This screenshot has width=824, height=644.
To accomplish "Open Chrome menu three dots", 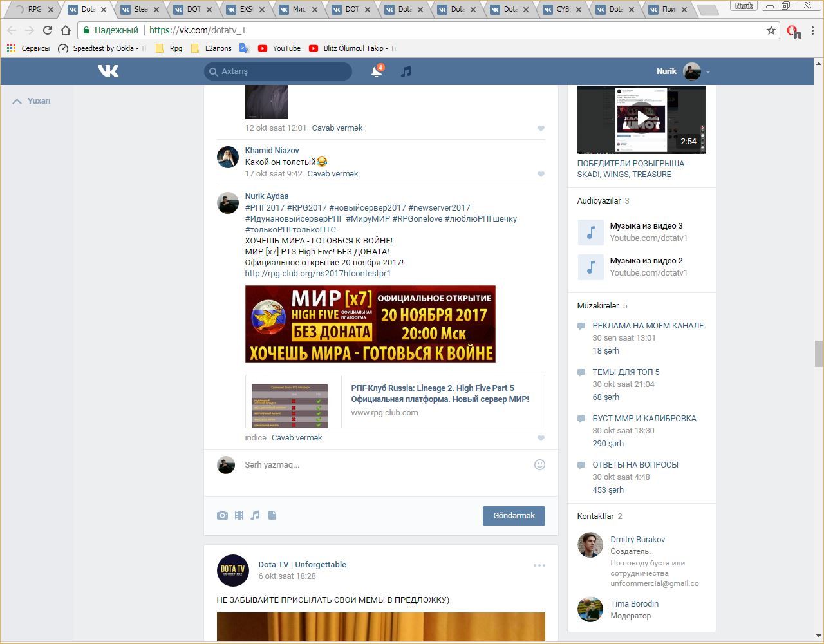I will point(813,30).
